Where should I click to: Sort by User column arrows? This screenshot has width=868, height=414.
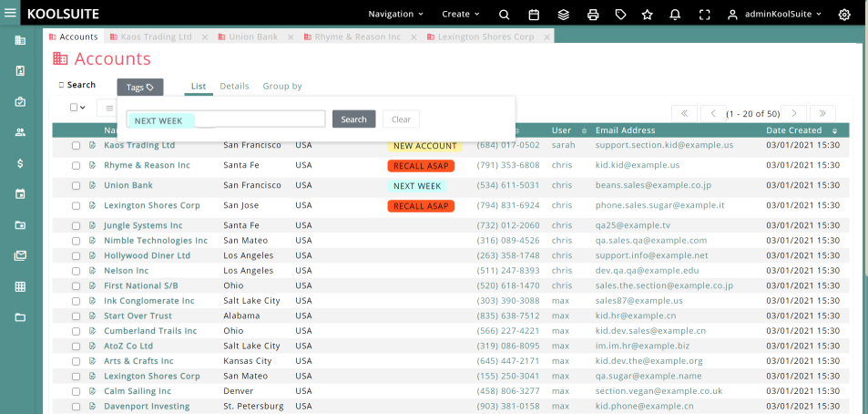pyautogui.click(x=584, y=130)
